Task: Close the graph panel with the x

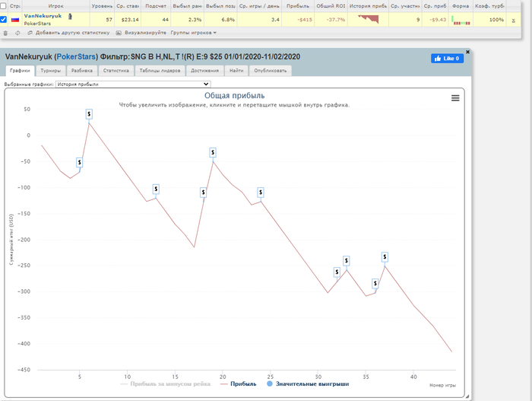Action: pos(467,52)
